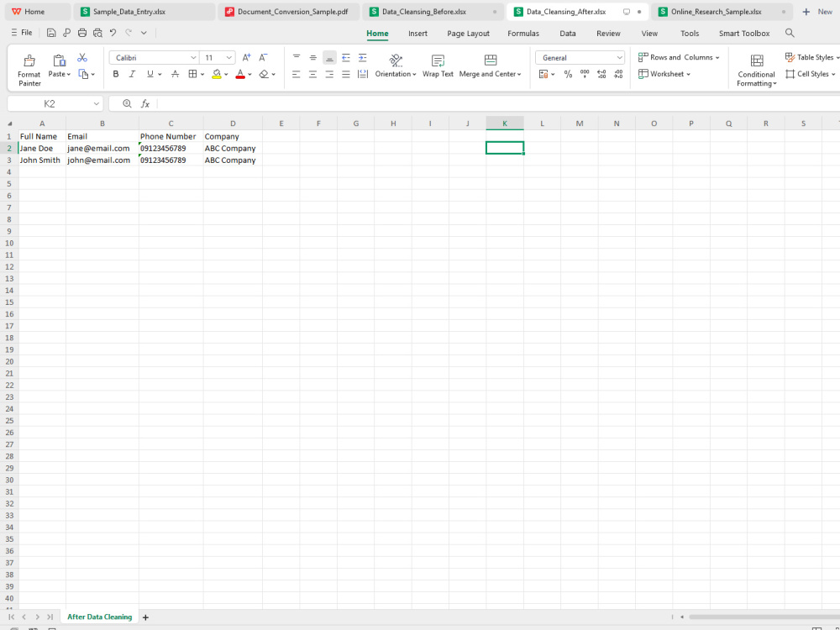Toggle Bold formatting
This screenshot has height=630, width=840.
click(116, 74)
